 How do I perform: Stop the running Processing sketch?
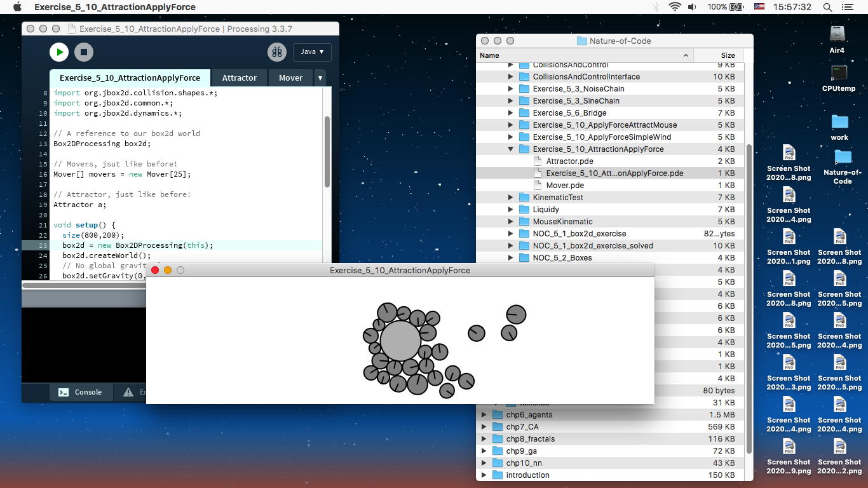pos(84,52)
